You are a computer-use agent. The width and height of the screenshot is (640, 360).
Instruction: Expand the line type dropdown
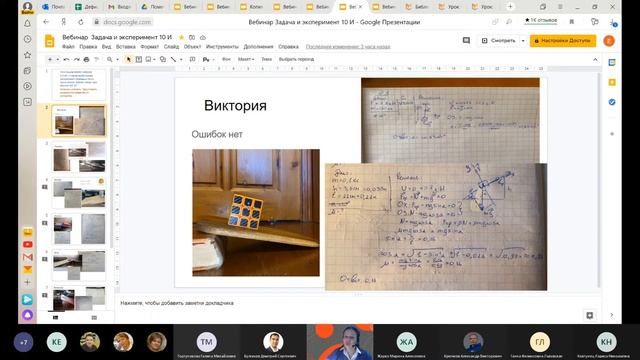coord(181,60)
